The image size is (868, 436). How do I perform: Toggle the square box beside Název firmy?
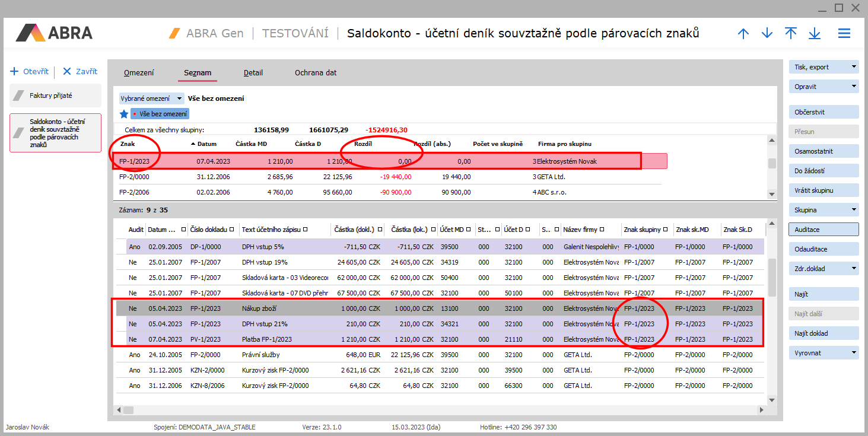pyautogui.click(x=602, y=230)
